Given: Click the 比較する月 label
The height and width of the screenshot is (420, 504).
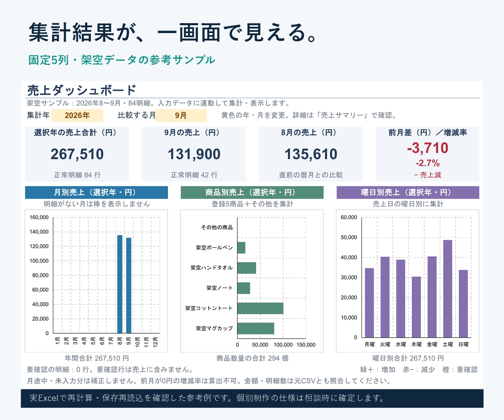Looking at the screenshot, I should 137,115.
